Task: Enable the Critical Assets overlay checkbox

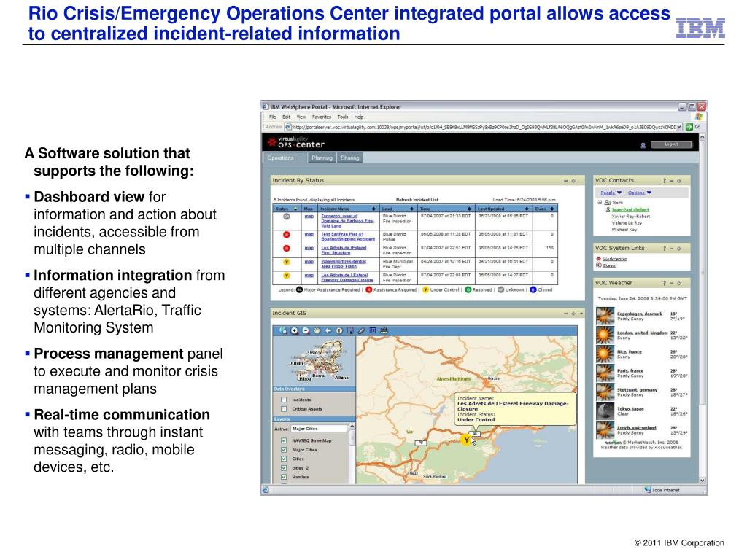Action: 284,409
